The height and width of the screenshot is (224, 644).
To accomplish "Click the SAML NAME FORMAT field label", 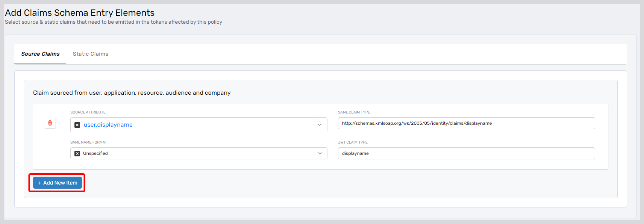I will click(x=89, y=142).
